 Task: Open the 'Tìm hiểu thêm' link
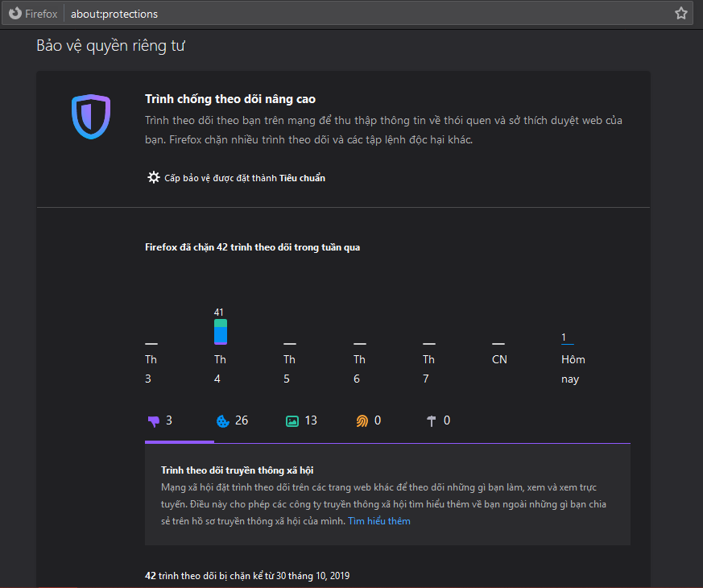coord(378,521)
